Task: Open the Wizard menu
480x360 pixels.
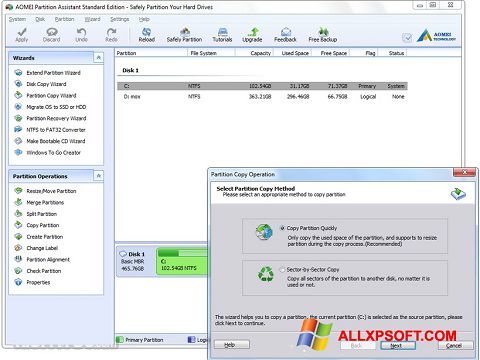Action: tap(92, 19)
